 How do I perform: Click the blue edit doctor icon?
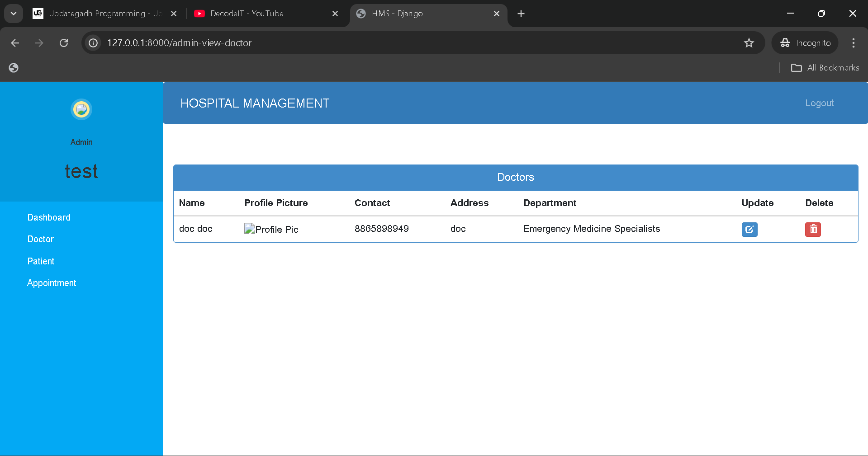(749, 229)
